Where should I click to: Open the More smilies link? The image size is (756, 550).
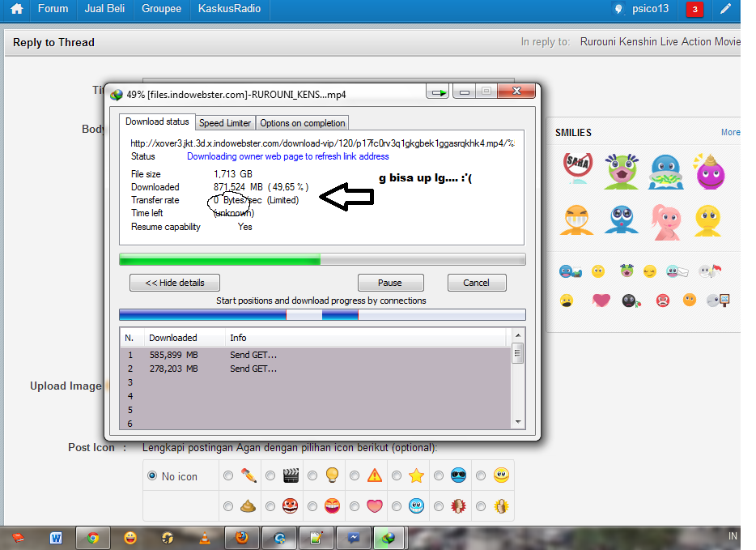click(730, 132)
